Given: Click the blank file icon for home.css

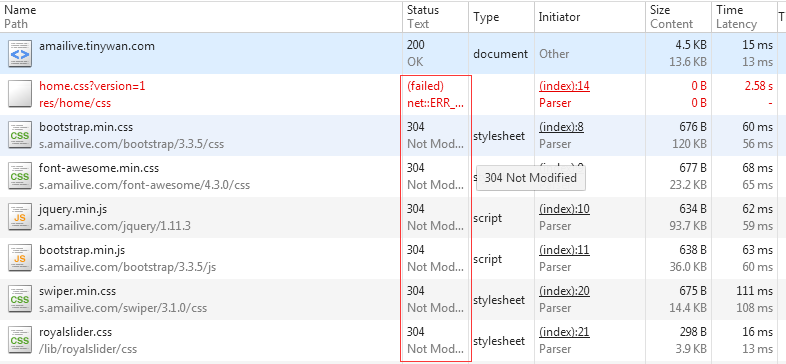Looking at the screenshot, I should point(20,95).
